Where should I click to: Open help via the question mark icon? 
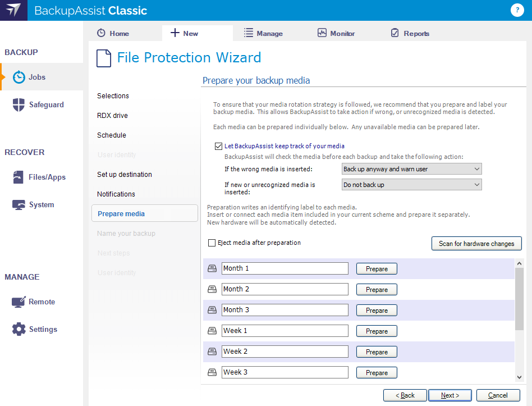pyautogui.click(x=517, y=10)
